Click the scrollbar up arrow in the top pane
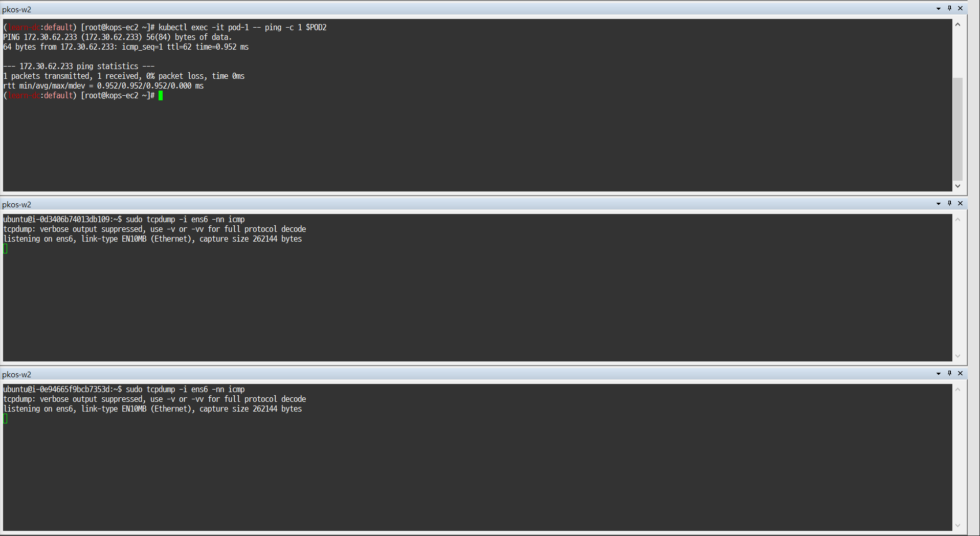The width and height of the screenshot is (980, 536). [957, 24]
